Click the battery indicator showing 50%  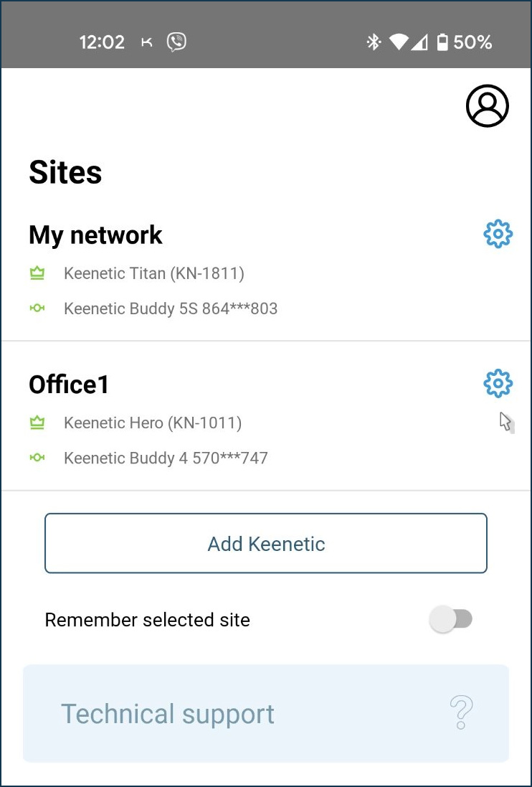[442, 43]
